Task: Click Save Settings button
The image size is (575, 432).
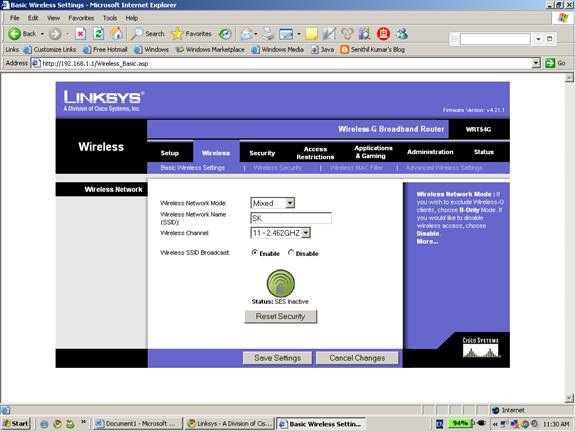Action: (278, 358)
